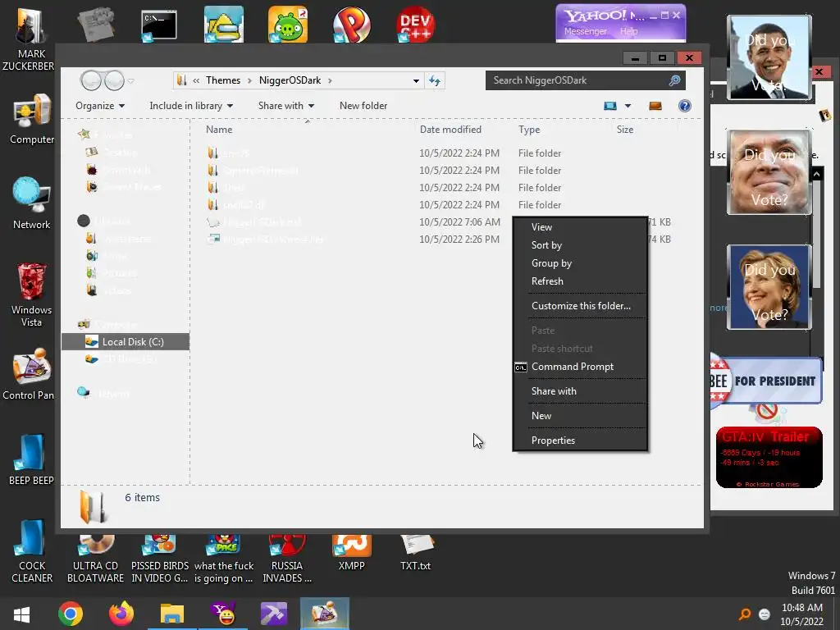Choose Refresh from the context menu
The height and width of the screenshot is (630, 840).
pyautogui.click(x=580, y=281)
